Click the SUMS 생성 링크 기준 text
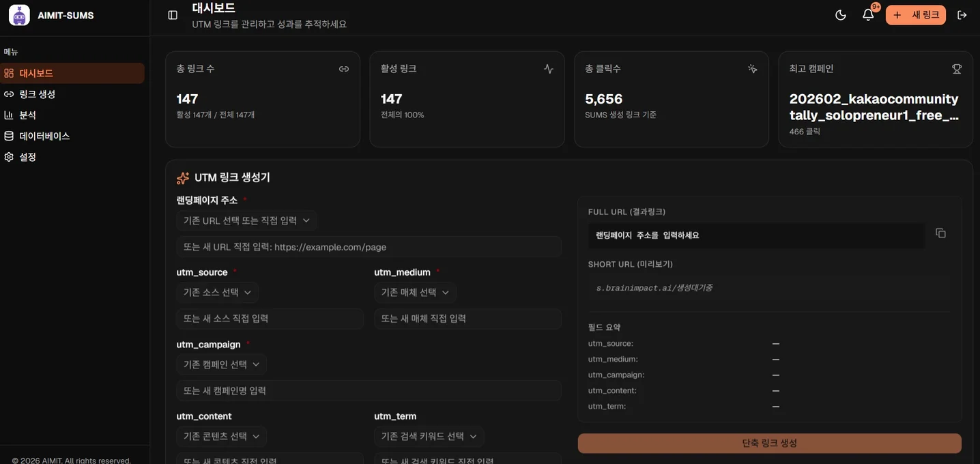 click(x=620, y=115)
